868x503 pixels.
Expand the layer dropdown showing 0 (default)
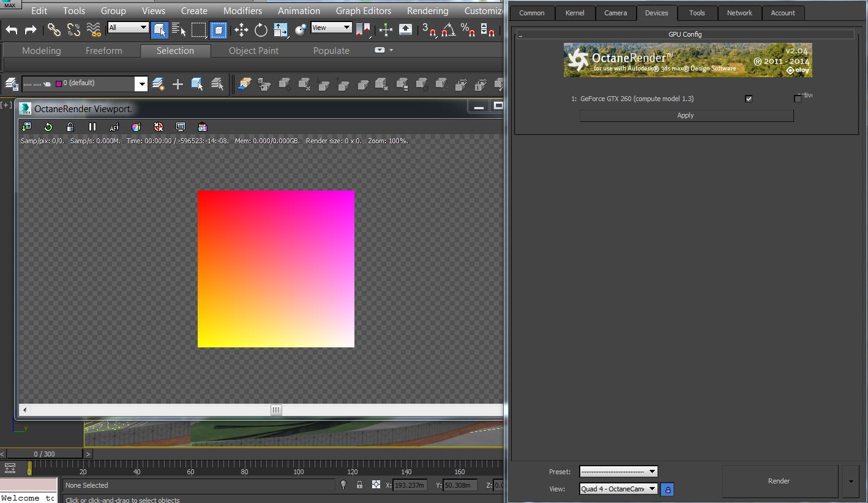(141, 84)
